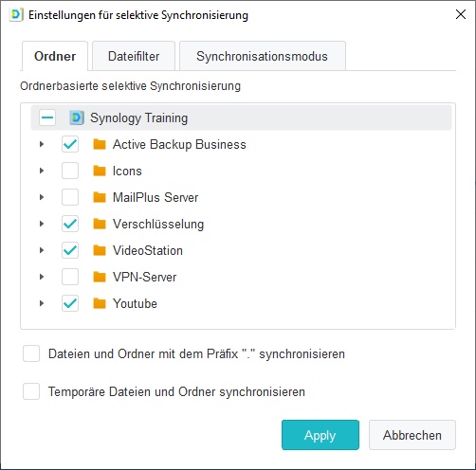Expand the MailPlus Server folder arrow

coord(42,197)
